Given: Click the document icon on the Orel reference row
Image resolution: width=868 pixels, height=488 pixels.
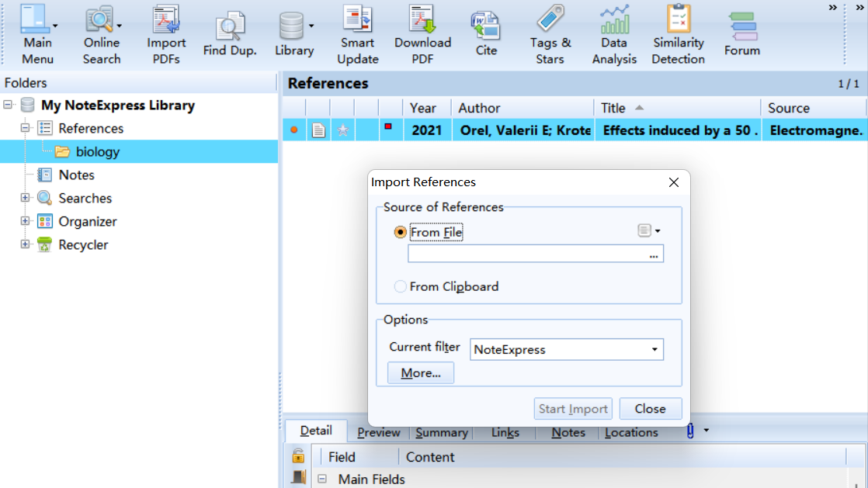Looking at the screenshot, I should [x=318, y=130].
